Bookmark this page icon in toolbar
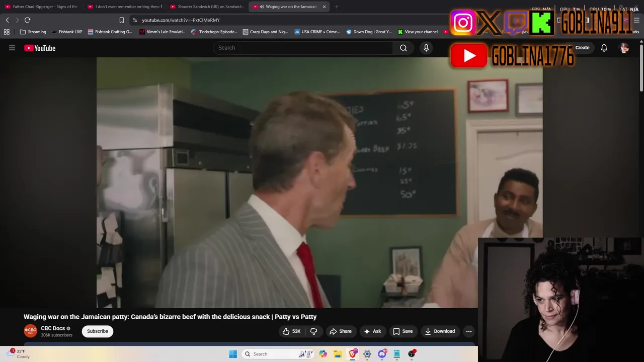 122,20
